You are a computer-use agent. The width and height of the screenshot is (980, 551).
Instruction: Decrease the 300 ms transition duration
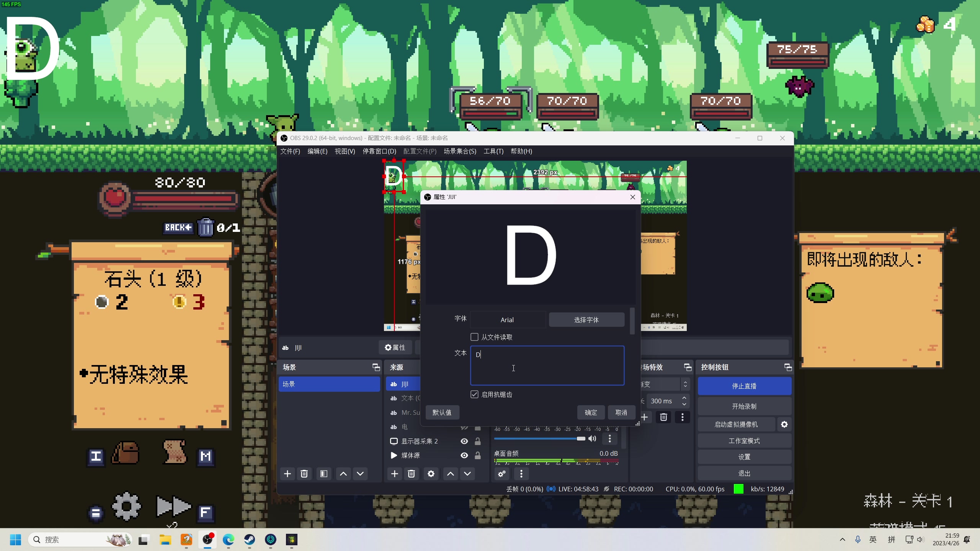tap(684, 404)
